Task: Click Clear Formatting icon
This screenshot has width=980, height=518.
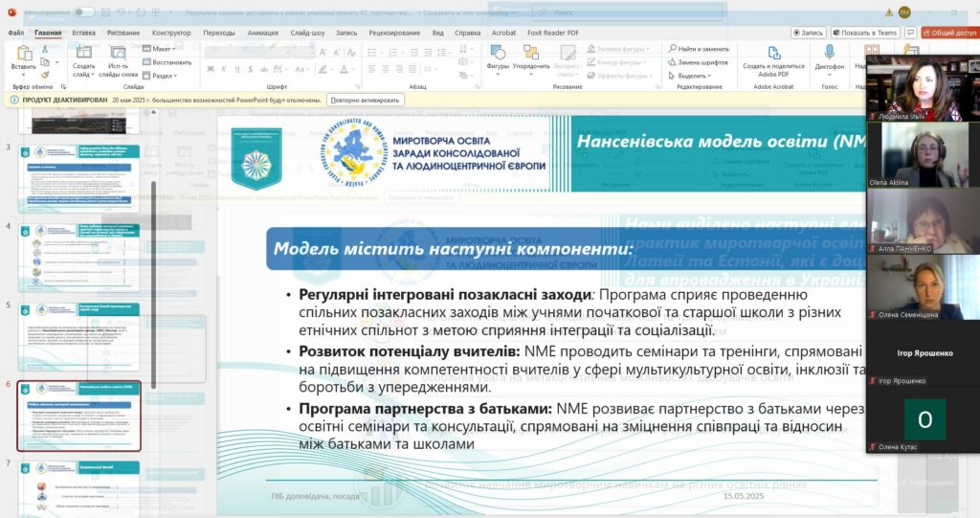Action: coord(351,52)
